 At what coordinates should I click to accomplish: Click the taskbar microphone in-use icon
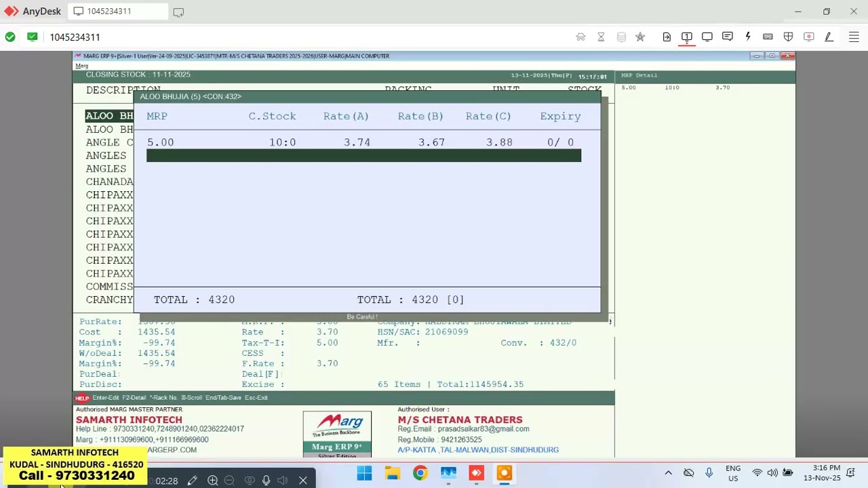pos(709,473)
